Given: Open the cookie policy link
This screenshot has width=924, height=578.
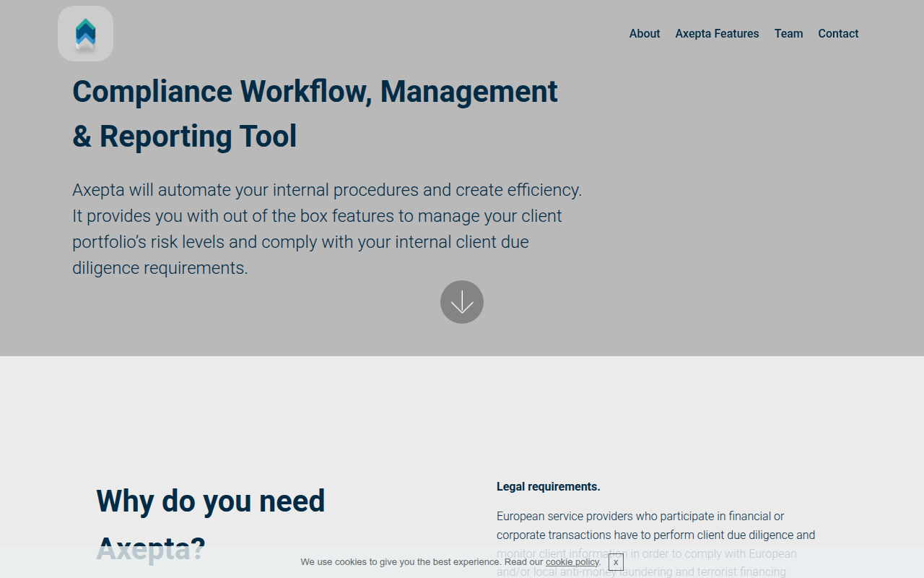Looking at the screenshot, I should point(572,562).
